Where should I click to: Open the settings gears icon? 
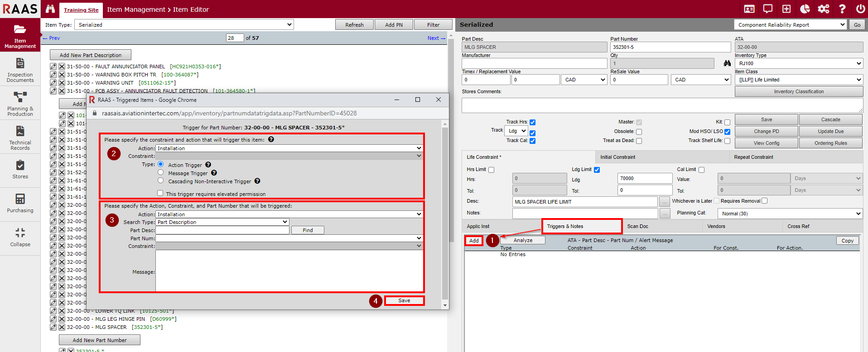click(x=823, y=9)
